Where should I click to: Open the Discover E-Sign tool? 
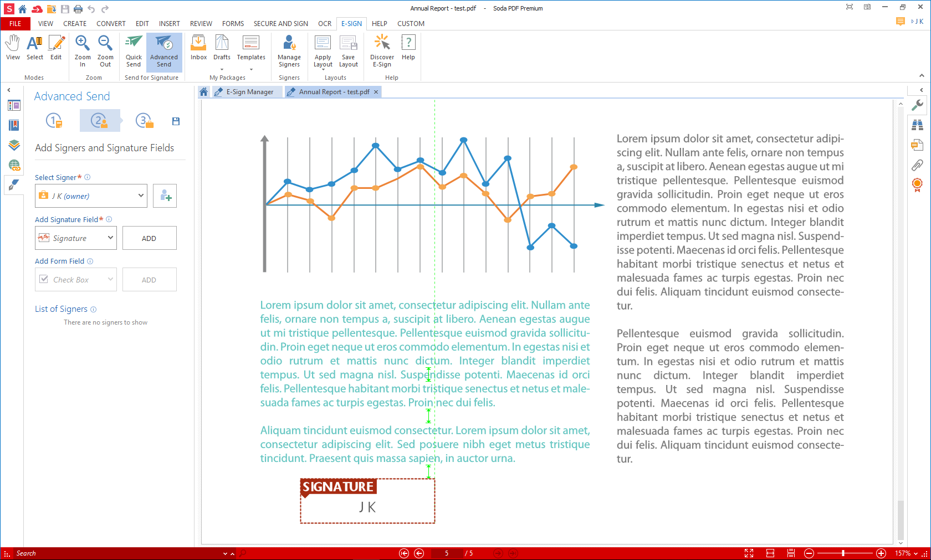tap(381, 50)
